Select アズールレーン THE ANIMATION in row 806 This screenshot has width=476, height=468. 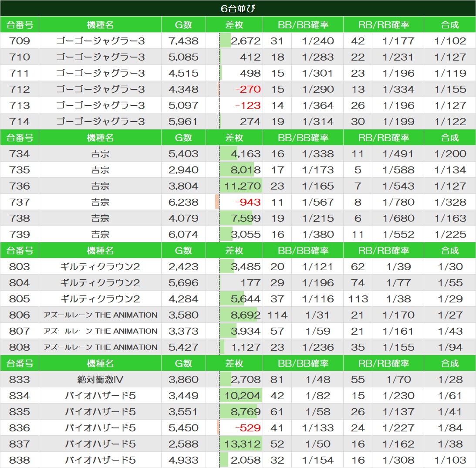tap(100, 315)
